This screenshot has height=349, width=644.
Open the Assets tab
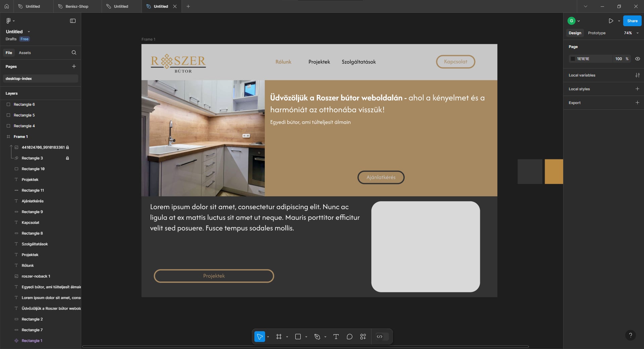tap(25, 53)
